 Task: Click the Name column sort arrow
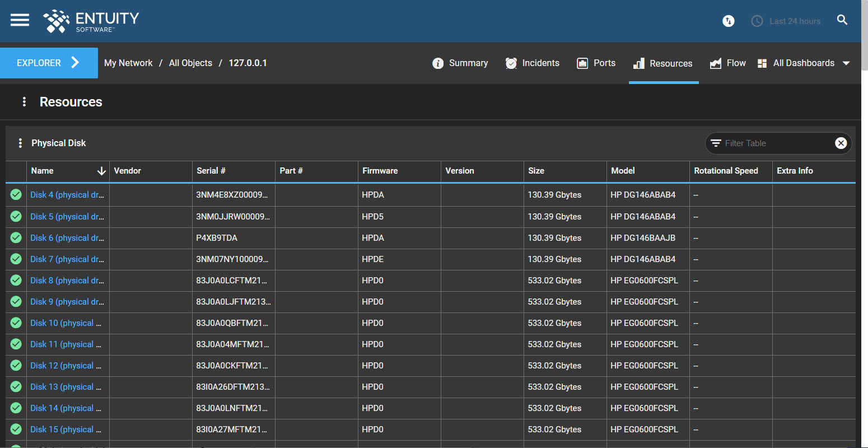coord(101,171)
